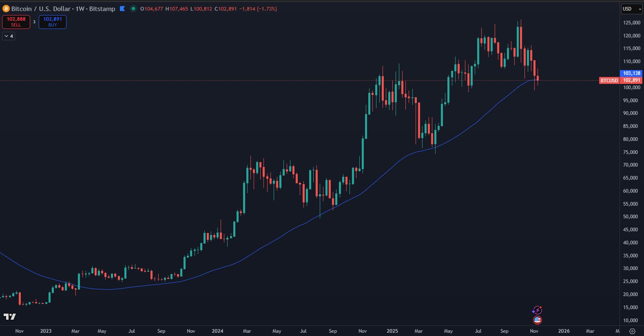Viewport: 644px width, 336px height.
Task: Click the green market status dot
Action: pos(133,9)
